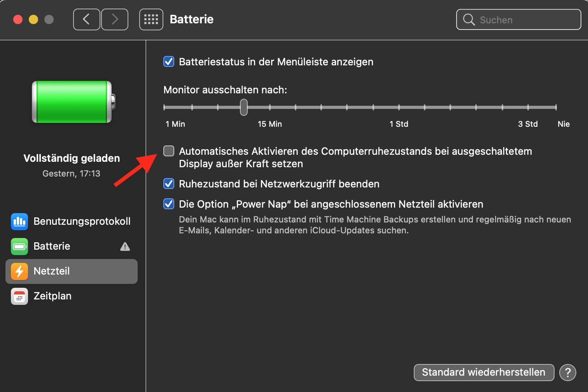Open the Benutzungsprotokoll section
Screen dimensions: 588x392
[x=82, y=221]
